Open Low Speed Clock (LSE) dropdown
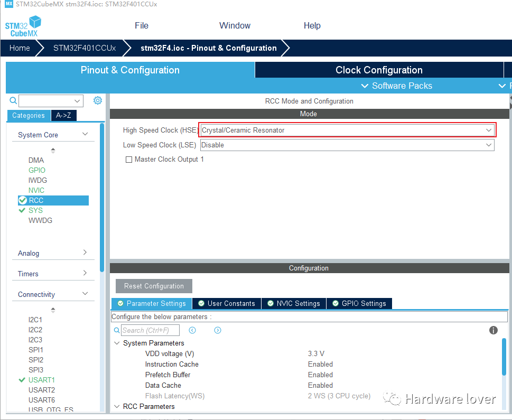This screenshot has width=512, height=420. pyautogui.click(x=347, y=145)
